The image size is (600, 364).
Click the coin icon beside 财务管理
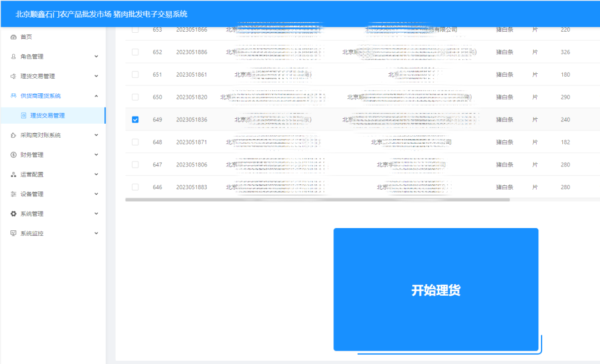pyautogui.click(x=13, y=155)
